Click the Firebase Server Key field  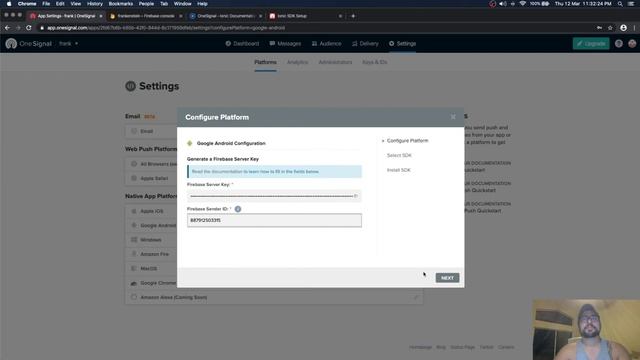point(274,196)
